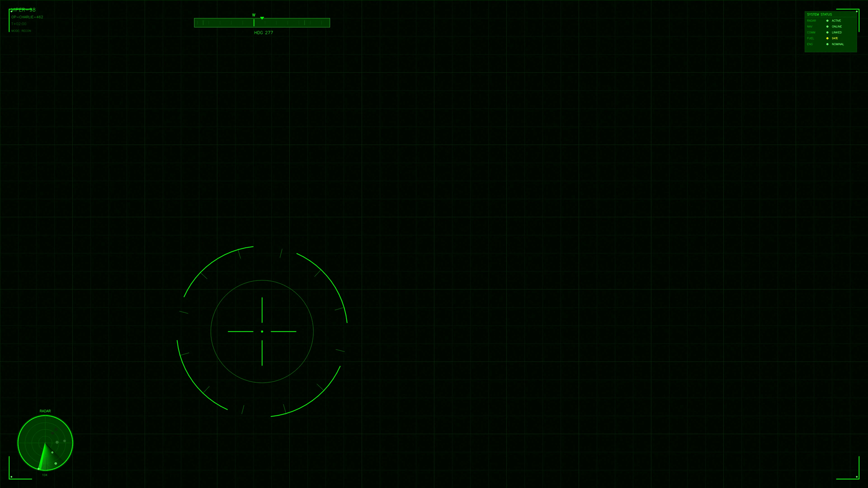868x488 pixels.
Task: Collapse the SYSTEM STATUS panel
Action: (856, 12)
